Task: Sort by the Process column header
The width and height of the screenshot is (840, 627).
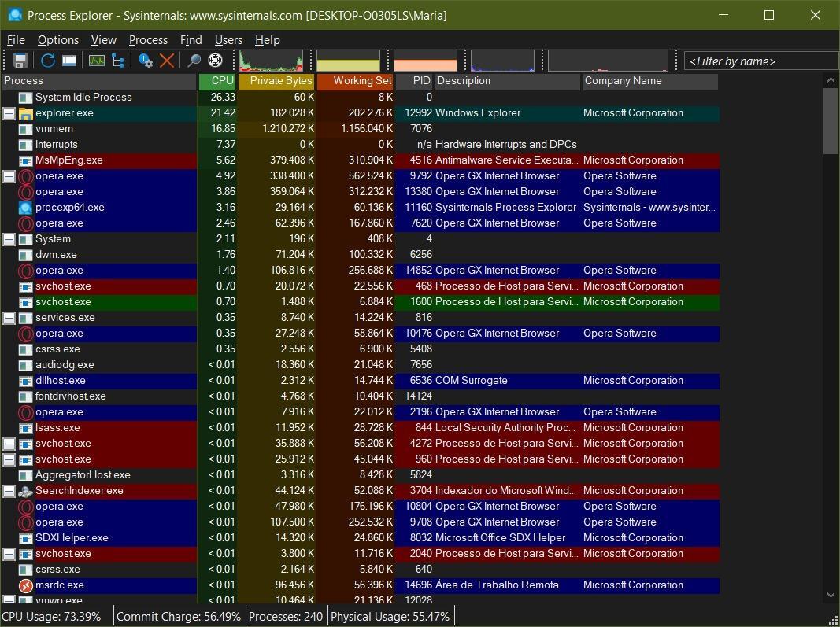Action: pos(99,81)
